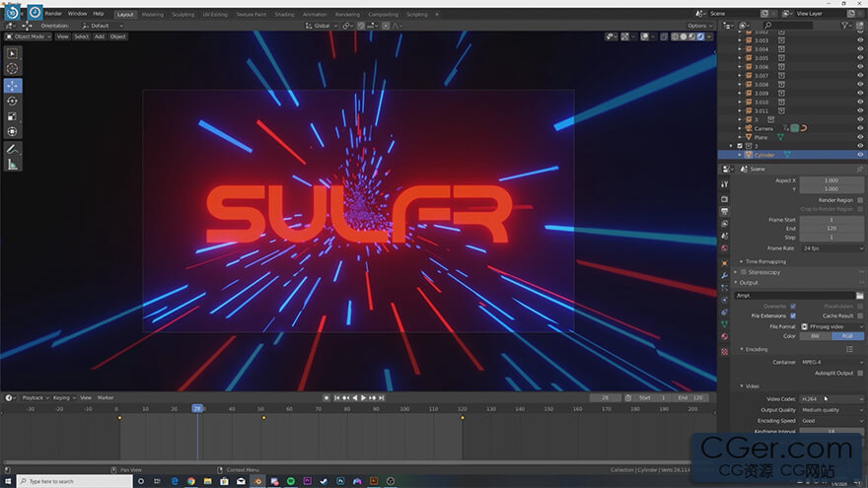Open the outliner filter funnel
This screenshot has width=868, height=488.
pyautogui.click(x=845, y=26)
